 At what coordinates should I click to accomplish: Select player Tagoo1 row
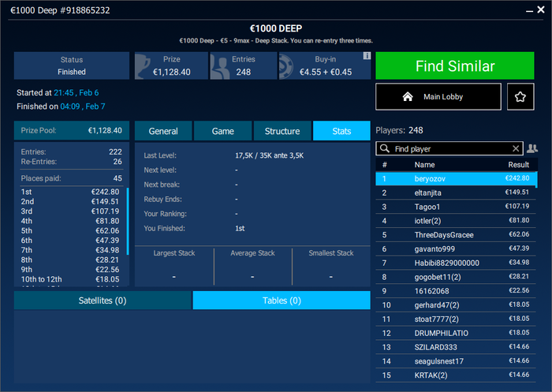[x=456, y=207]
